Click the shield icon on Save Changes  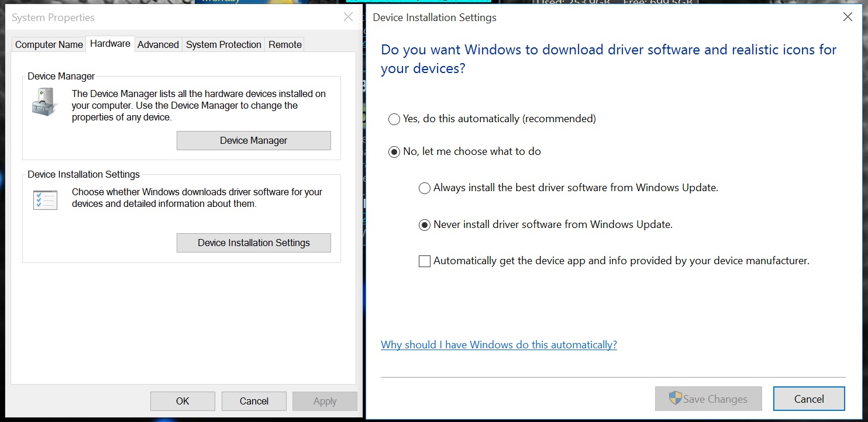(676, 399)
